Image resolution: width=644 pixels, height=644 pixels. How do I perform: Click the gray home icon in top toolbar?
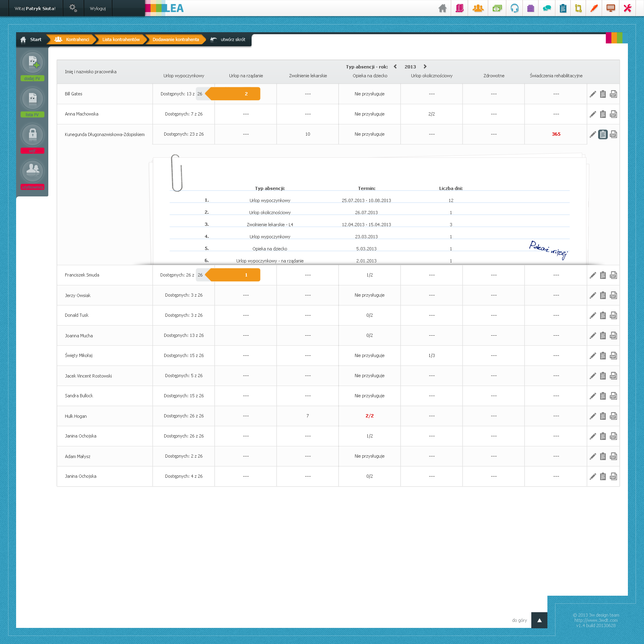tap(442, 8)
